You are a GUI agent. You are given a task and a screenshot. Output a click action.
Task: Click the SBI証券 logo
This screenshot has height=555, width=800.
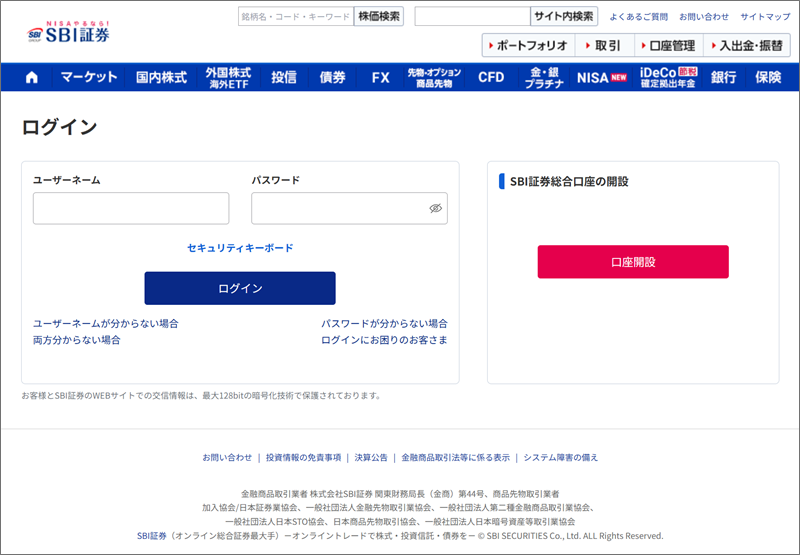click(68, 32)
